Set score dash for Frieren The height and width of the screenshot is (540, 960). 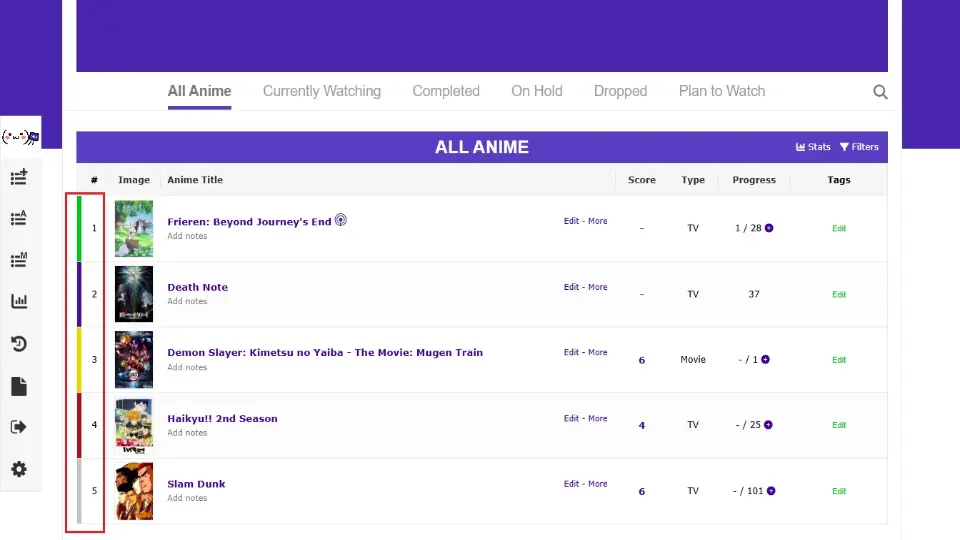point(642,228)
